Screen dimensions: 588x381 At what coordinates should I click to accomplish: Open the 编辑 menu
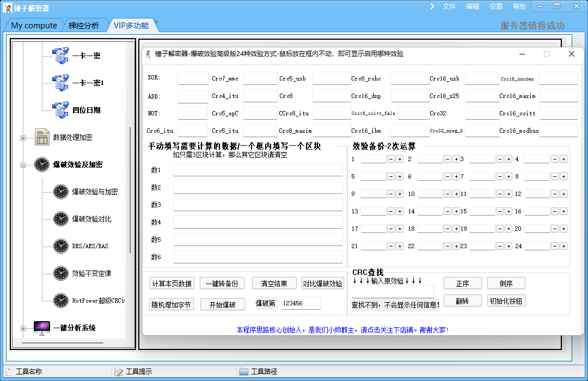click(x=473, y=7)
